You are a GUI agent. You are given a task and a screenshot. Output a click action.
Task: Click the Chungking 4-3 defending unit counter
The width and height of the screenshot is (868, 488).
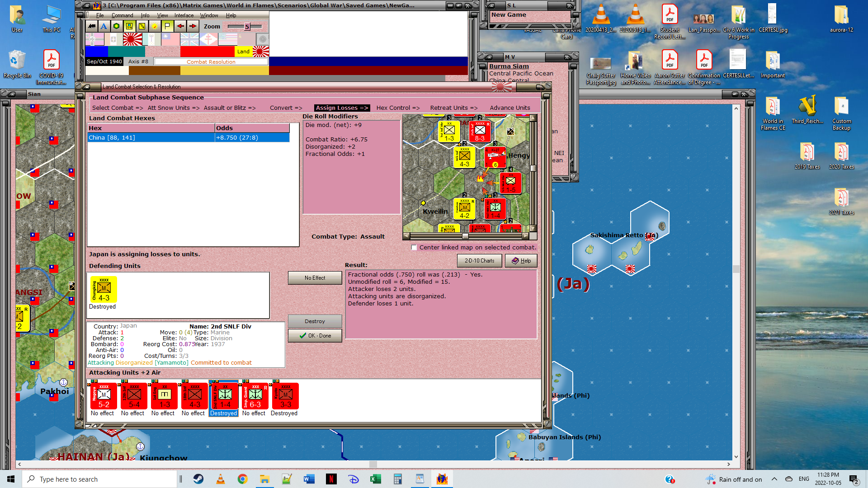coord(104,289)
